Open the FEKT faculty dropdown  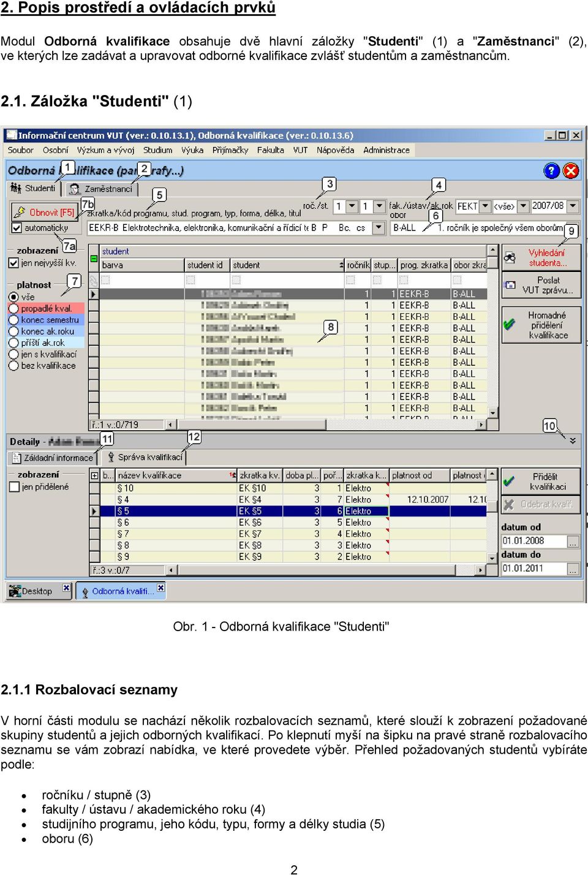(x=485, y=206)
